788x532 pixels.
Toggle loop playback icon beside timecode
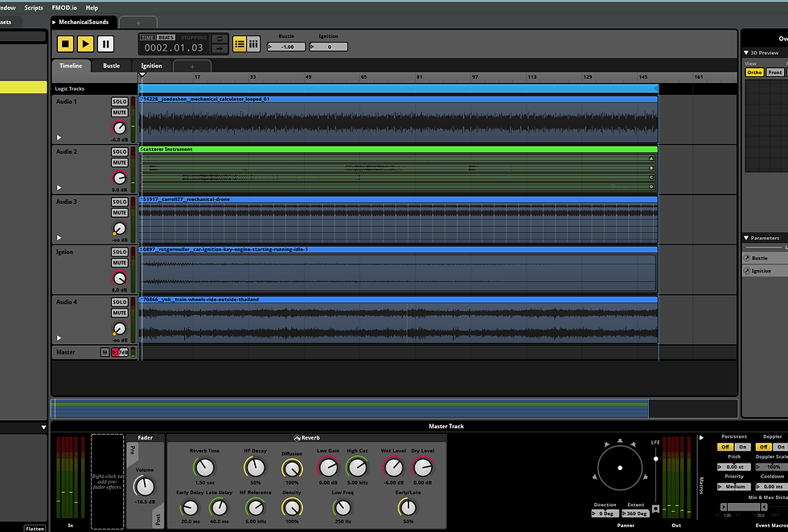click(220, 39)
